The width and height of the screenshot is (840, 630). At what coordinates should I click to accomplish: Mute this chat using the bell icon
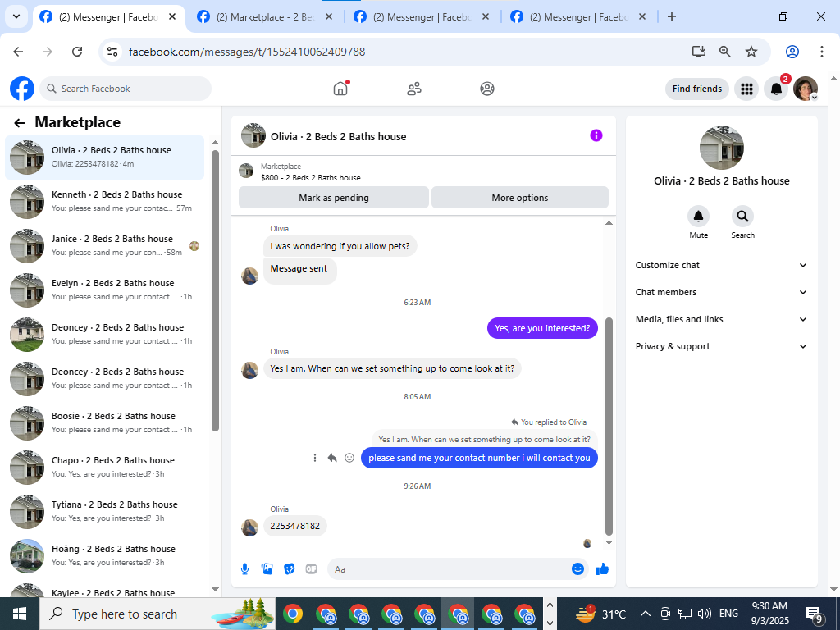pyautogui.click(x=699, y=216)
